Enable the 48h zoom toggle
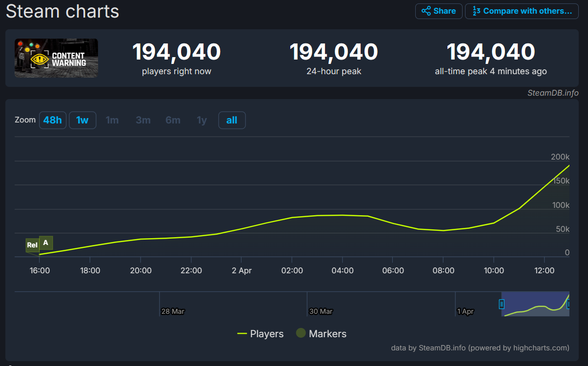Viewport: 588px width, 366px height. 52,120
